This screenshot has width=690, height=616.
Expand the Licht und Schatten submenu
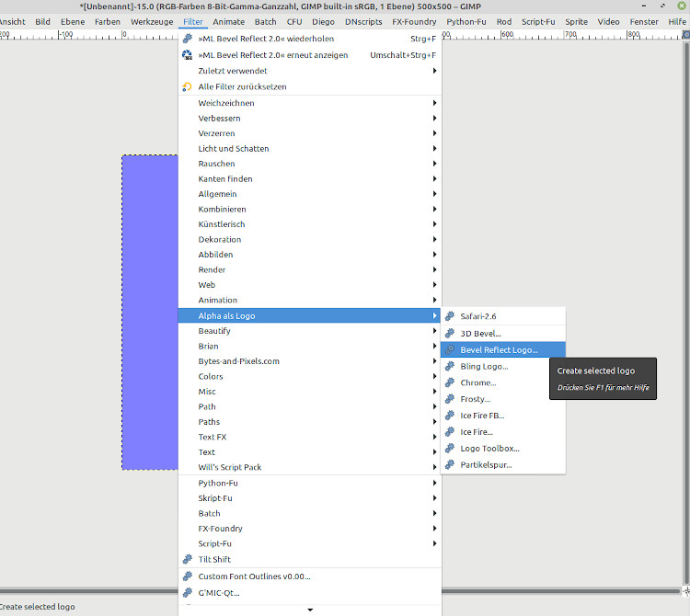point(434,149)
